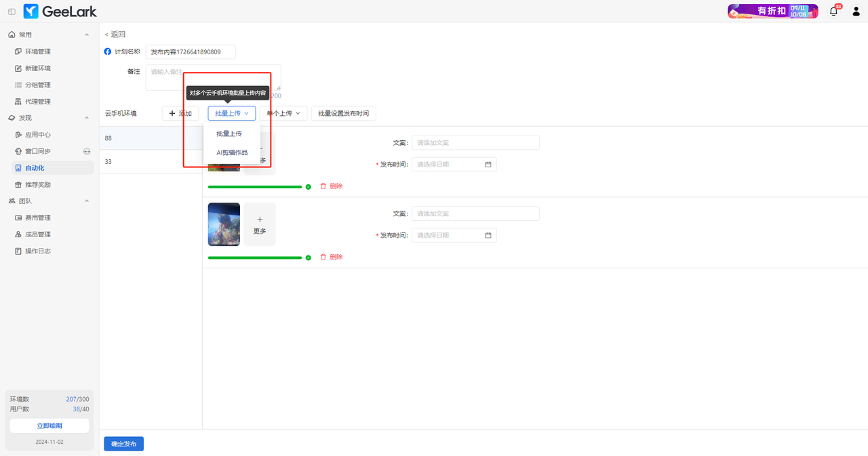Click calendar icon in second 发布时间

tap(488, 235)
